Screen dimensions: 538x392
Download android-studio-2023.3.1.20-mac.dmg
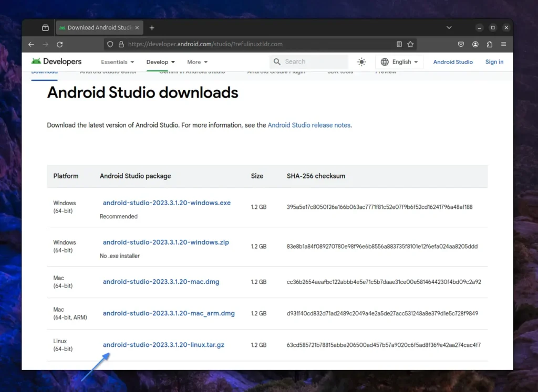click(161, 282)
